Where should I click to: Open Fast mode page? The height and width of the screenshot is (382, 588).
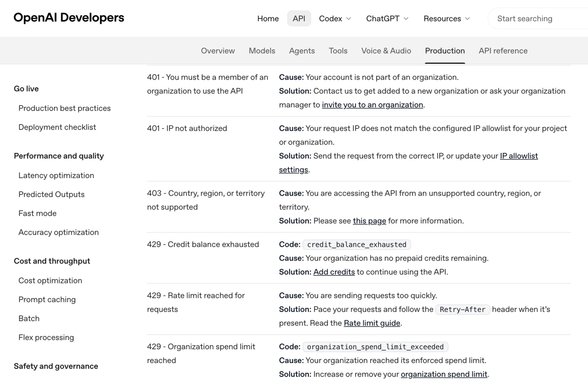click(37, 214)
